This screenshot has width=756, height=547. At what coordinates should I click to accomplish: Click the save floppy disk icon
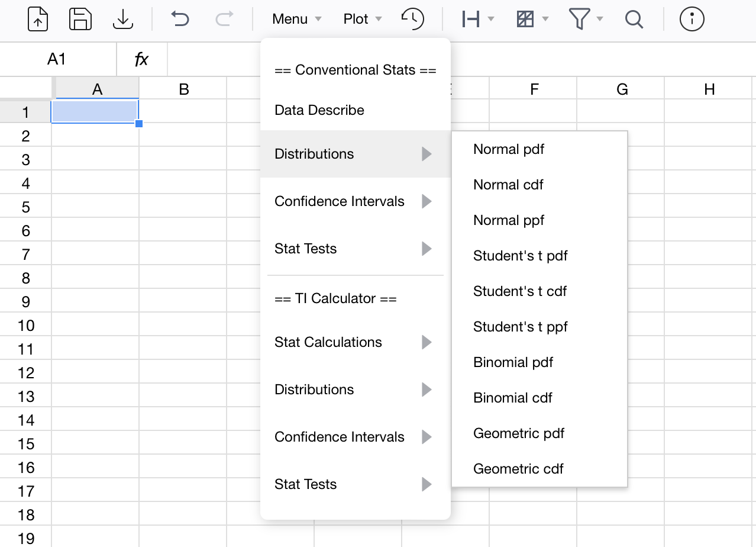(80, 19)
